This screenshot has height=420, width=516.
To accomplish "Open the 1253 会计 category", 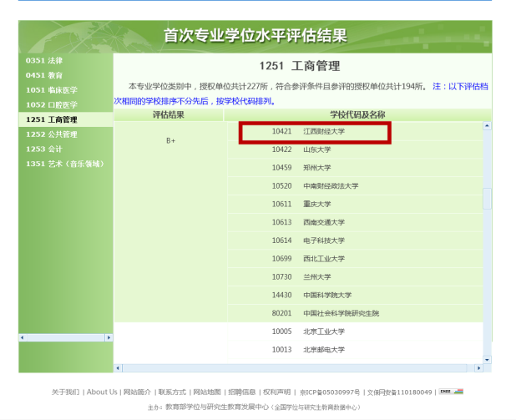I will point(44,149).
